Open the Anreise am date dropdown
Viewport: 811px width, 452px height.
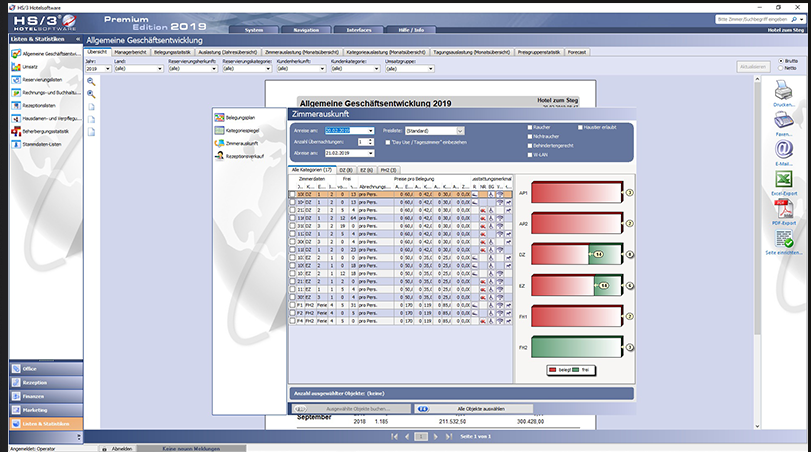click(370, 131)
